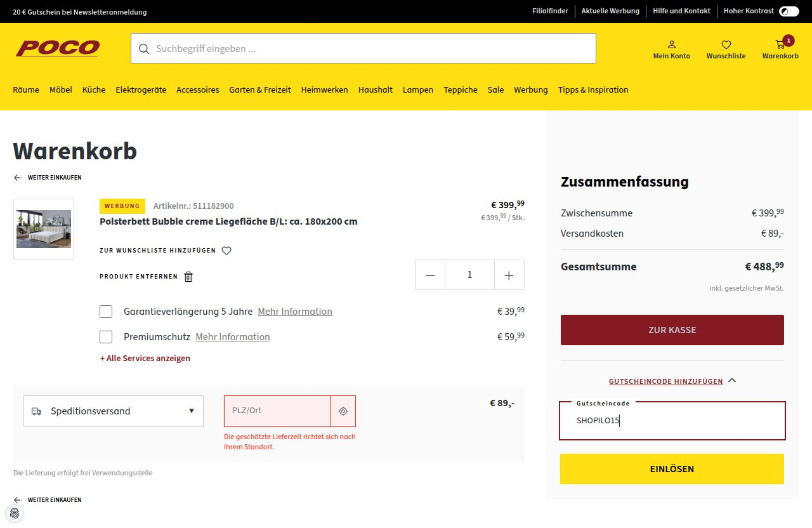Click the fingerprint privacy icon
Viewport: 812px width, 528px height.
click(x=15, y=513)
